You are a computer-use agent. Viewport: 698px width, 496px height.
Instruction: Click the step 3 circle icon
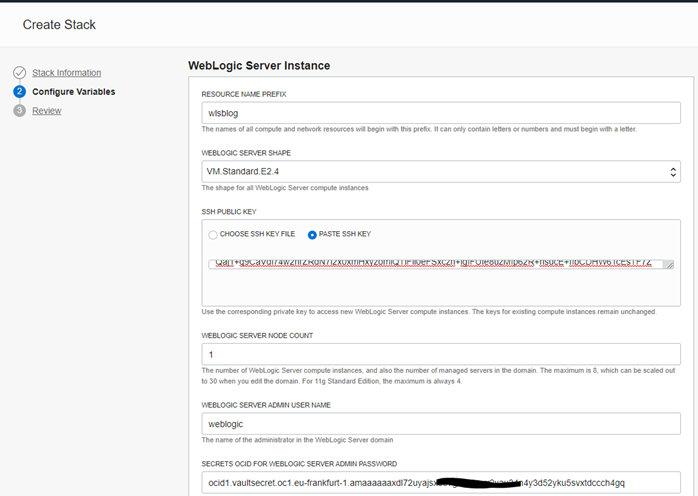point(20,110)
